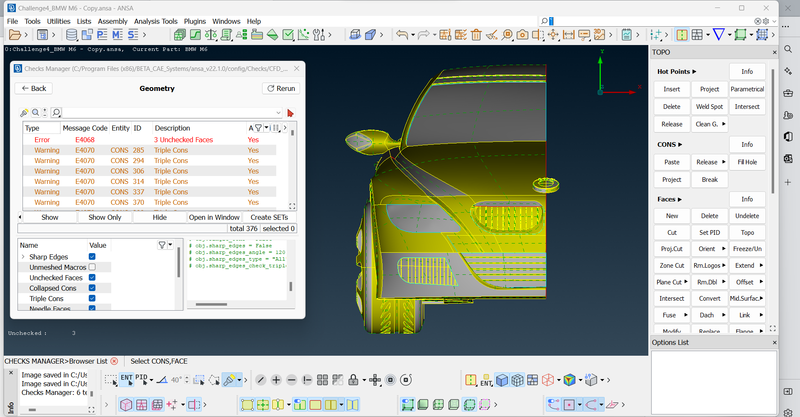Click the Back button in Checks Manager
The image size is (800, 417).
pos(34,88)
